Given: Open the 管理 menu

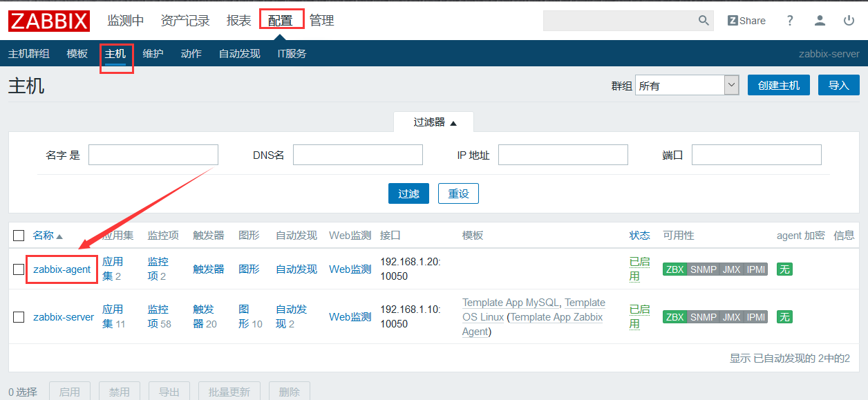Looking at the screenshot, I should pyautogui.click(x=322, y=21).
